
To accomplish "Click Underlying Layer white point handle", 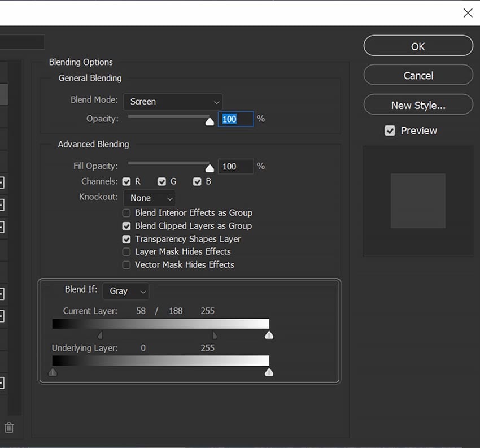I will pyautogui.click(x=269, y=372).
